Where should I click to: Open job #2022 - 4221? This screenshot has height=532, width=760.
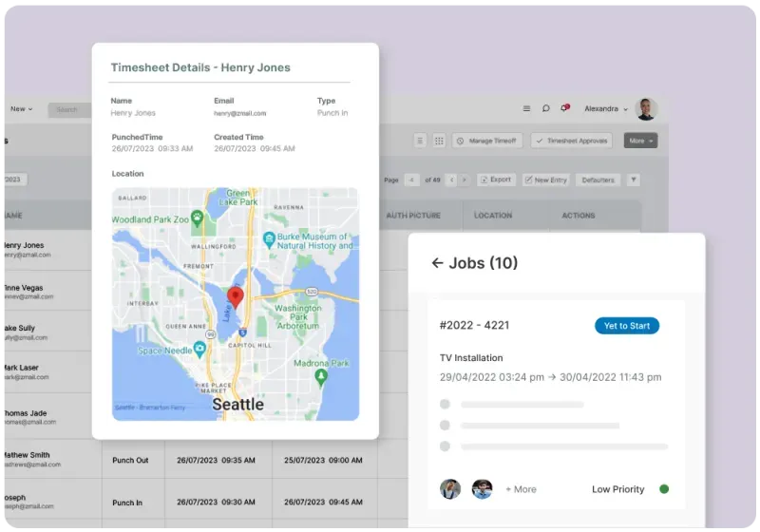(474, 325)
